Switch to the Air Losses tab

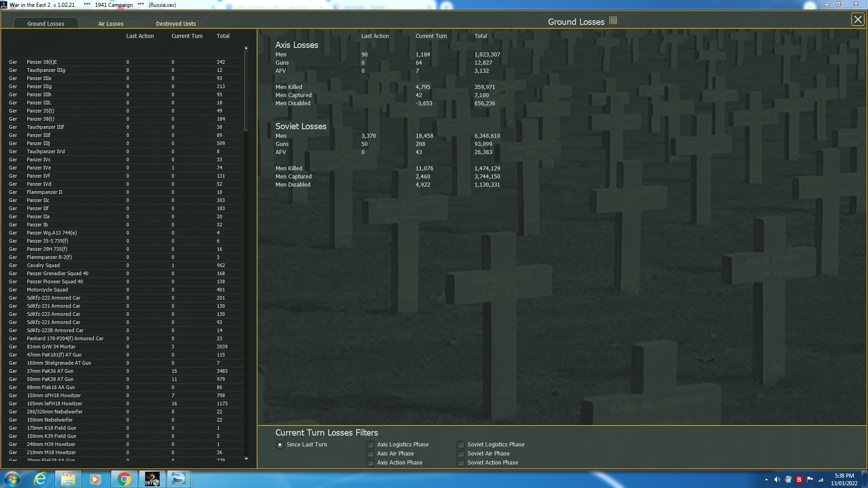click(x=111, y=23)
